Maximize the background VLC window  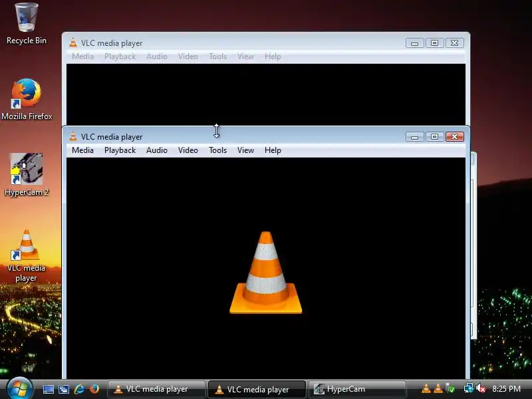tap(434, 43)
